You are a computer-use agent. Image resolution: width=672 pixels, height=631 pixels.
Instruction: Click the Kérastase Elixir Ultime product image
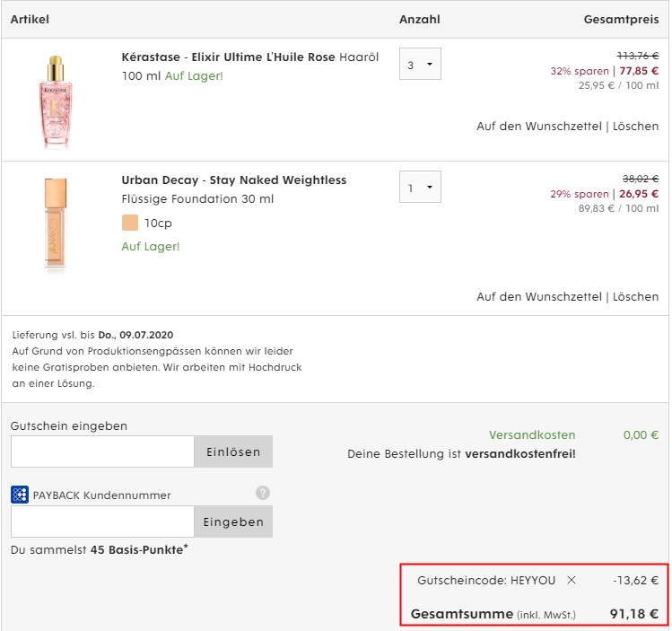56,101
